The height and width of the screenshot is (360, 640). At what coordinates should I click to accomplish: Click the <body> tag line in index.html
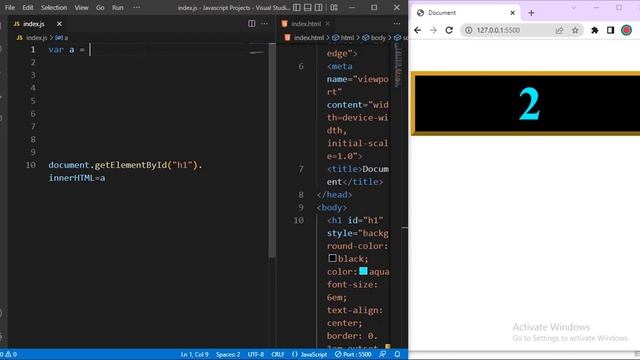(x=332, y=208)
